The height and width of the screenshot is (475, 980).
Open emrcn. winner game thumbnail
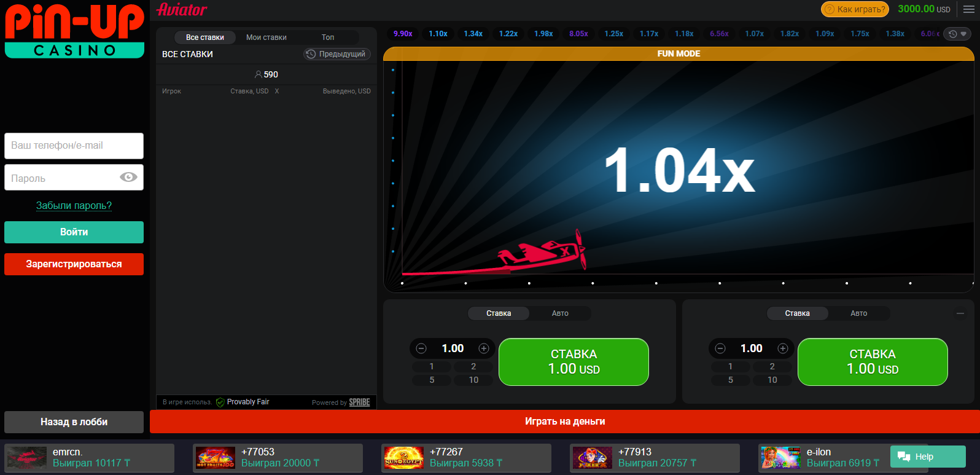pos(26,458)
